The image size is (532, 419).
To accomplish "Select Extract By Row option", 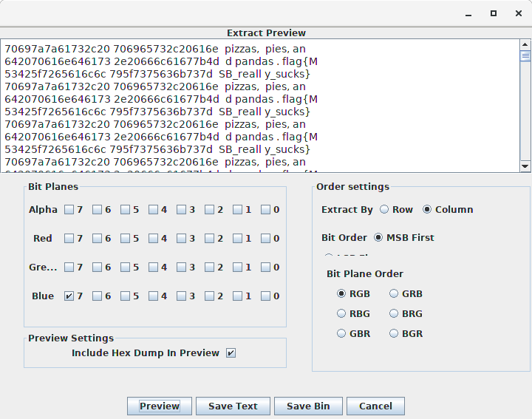I will coord(384,210).
